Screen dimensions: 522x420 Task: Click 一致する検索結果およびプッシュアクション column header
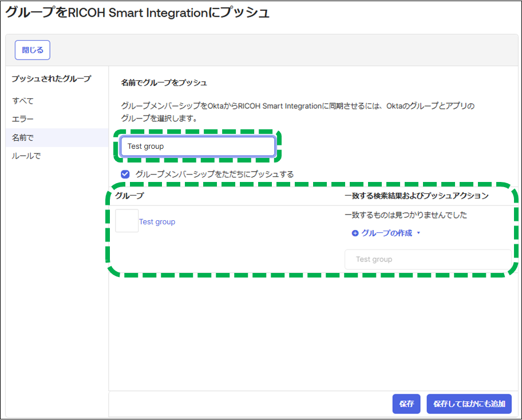pos(417,196)
